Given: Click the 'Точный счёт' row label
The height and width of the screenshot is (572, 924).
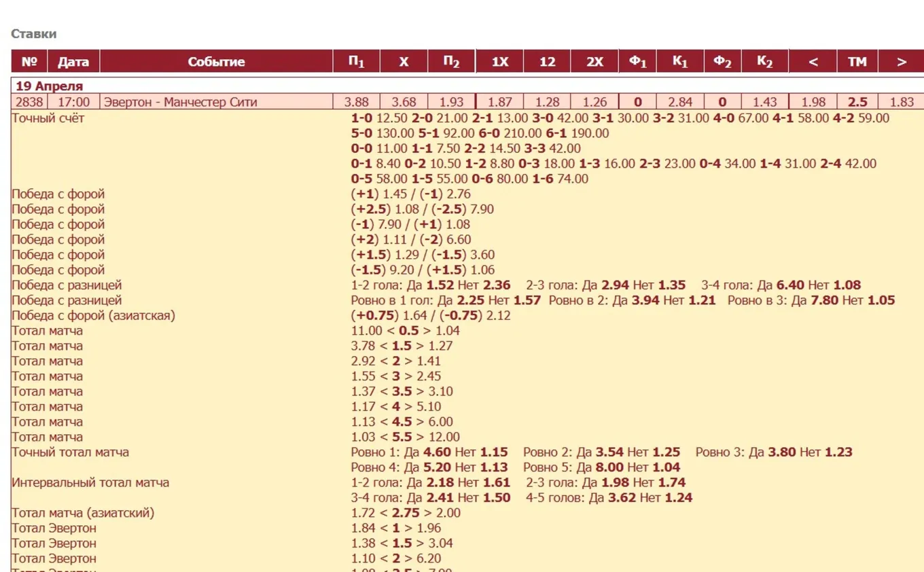Looking at the screenshot, I should coord(48,118).
